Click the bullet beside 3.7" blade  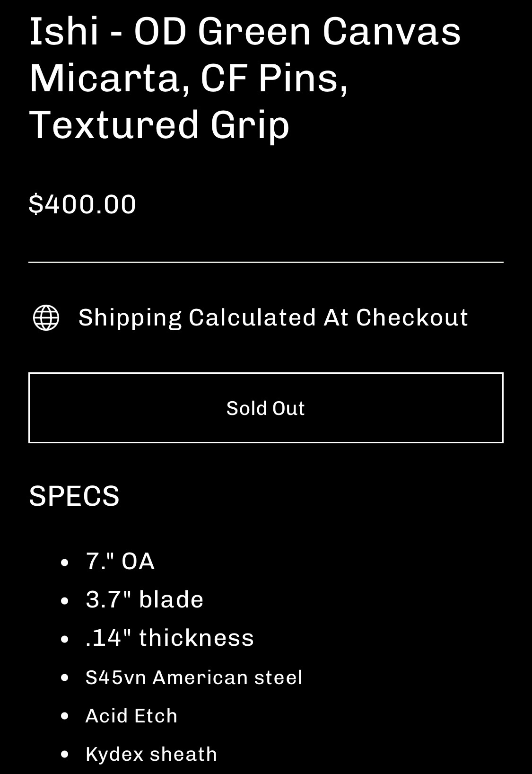[65, 601]
